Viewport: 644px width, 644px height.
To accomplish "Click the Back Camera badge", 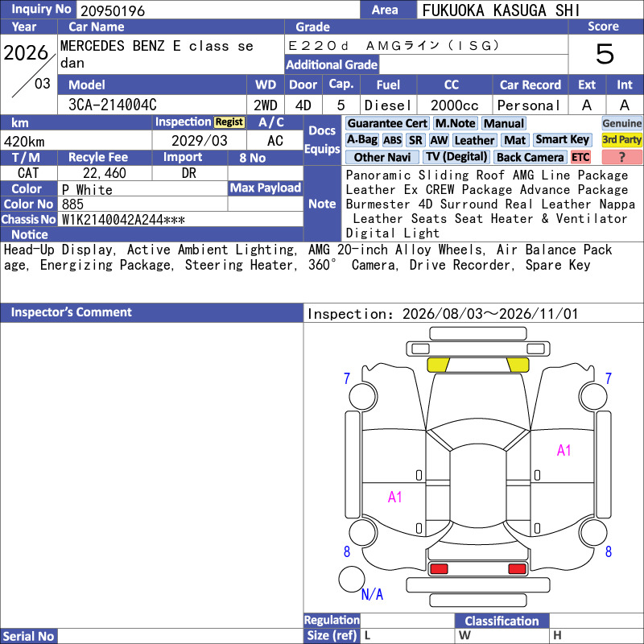I will [530, 157].
